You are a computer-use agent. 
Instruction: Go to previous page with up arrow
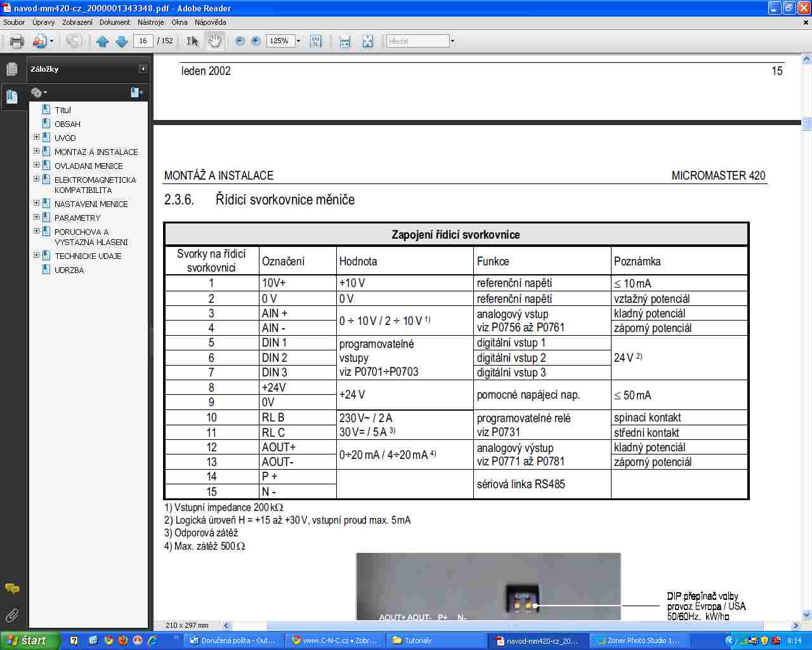103,41
